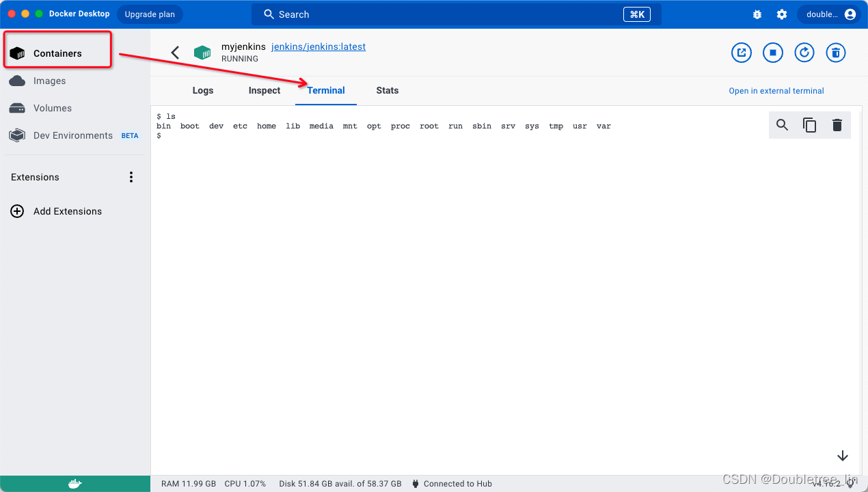Click Open in external terminal link

coord(776,91)
